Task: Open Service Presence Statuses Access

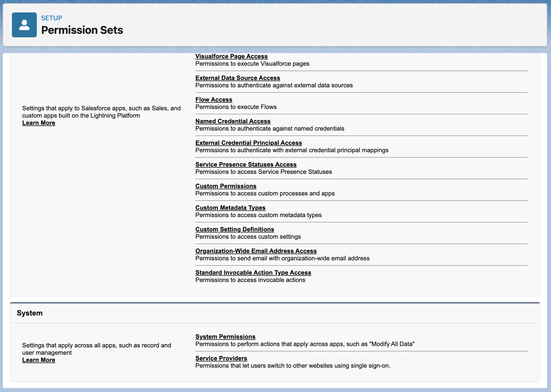Action: [246, 164]
